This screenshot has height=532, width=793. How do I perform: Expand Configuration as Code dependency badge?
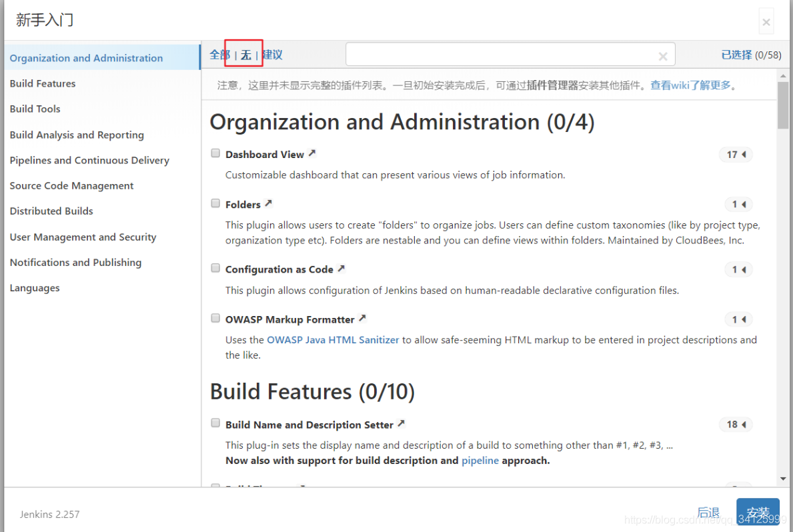738,269
